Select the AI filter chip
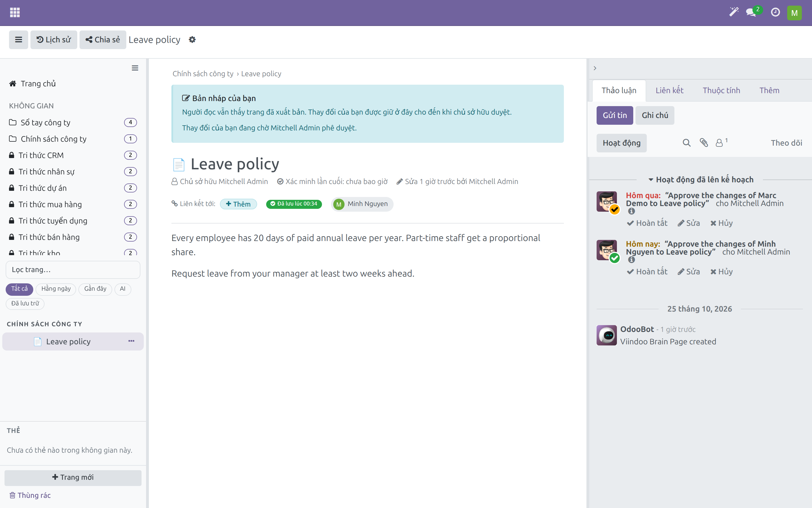The width and height of the screenshot is (812, 508). (x=123, y=289)
